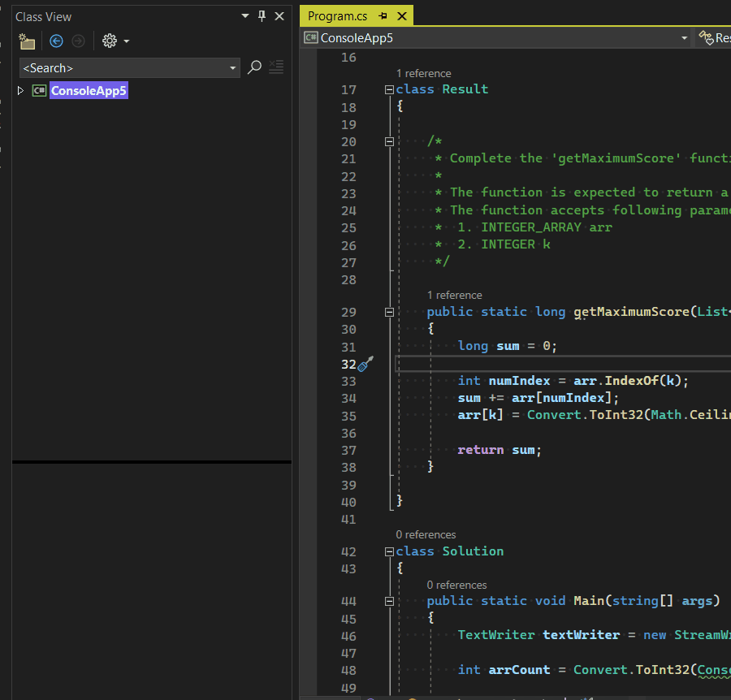
Task: Expand the ConsoleApp5 node in Class View
Action: tap(19, 90)
